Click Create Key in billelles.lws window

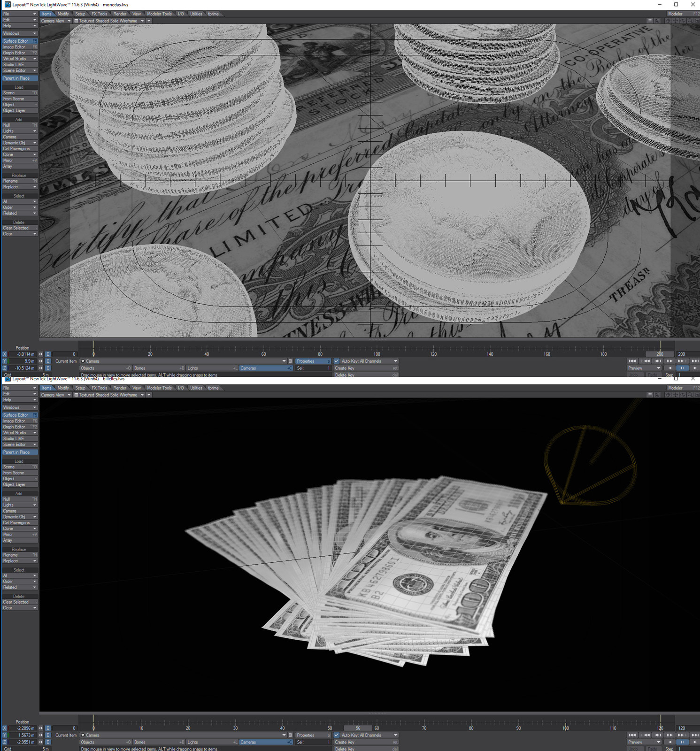pyautogui.click(x=366, y=742)
